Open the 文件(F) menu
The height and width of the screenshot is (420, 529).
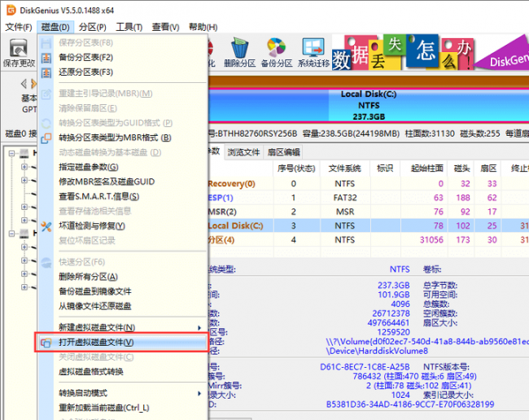point(19,27)
